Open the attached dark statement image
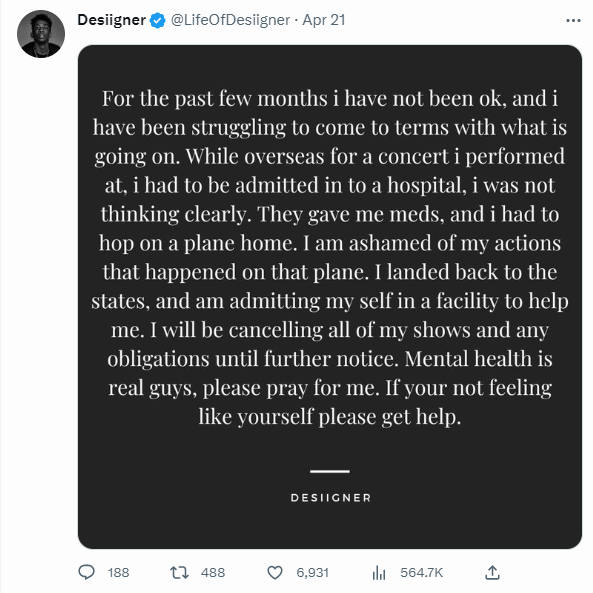Screen dimensions: 593x593 (330, 297)
